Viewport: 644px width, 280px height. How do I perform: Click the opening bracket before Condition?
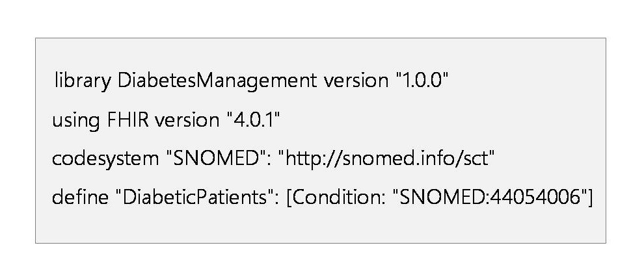289,197
